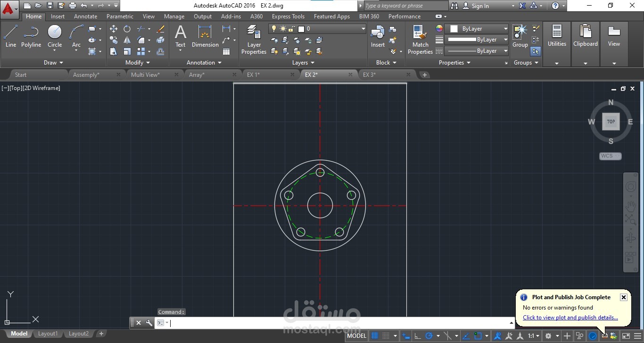Click the Rotate tool icon

click(127, 29)
